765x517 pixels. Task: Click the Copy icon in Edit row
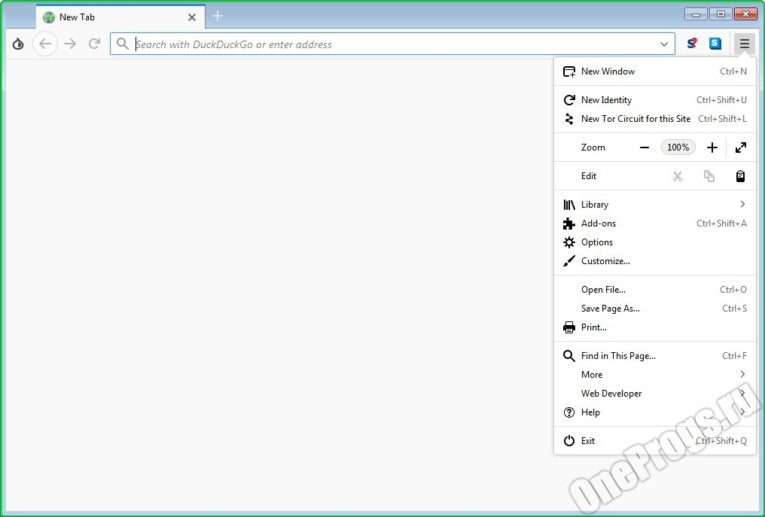(x=709, y=176)
